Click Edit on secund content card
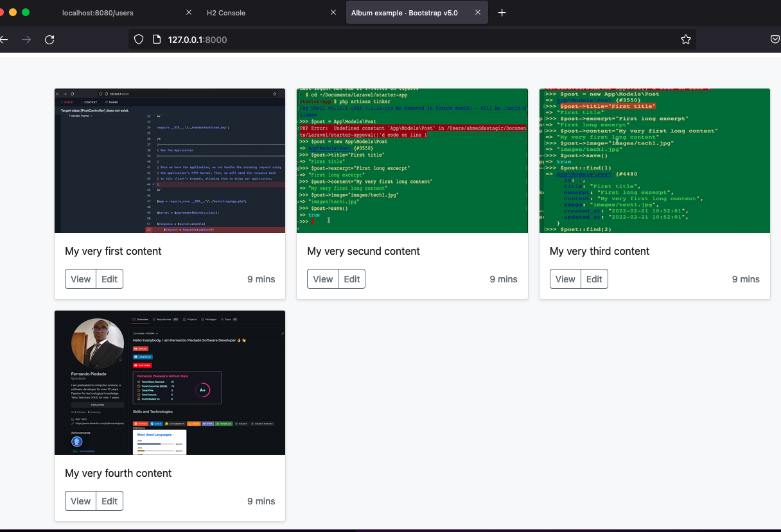Viewport: 781px width, 532px height. point(352,279)
